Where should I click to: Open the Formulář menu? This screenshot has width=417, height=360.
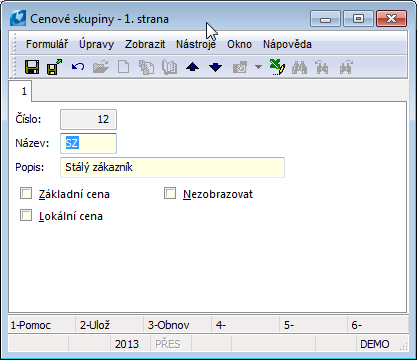tap(47, 44)
